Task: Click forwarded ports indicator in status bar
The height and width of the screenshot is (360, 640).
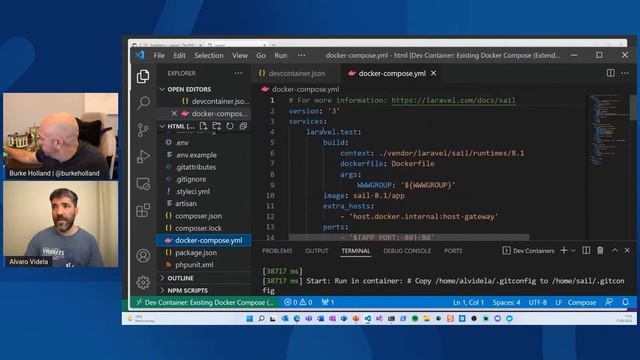Action: tap(328, 302)
